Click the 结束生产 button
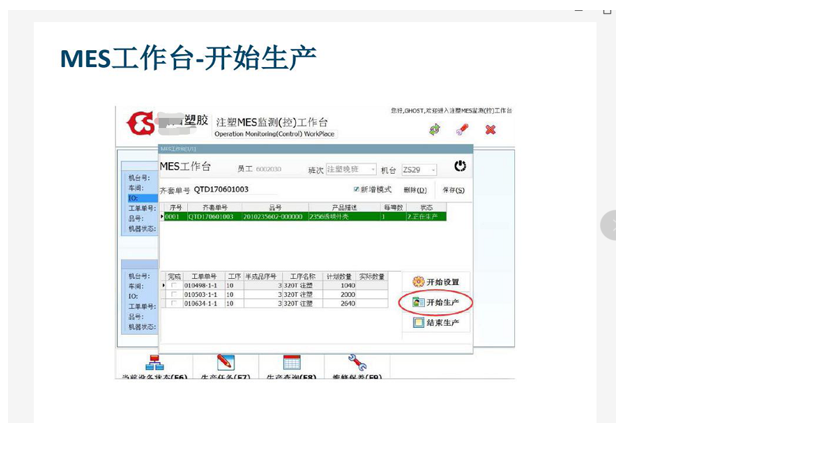This screenshot has height=468, width=833. click(436, 323)
